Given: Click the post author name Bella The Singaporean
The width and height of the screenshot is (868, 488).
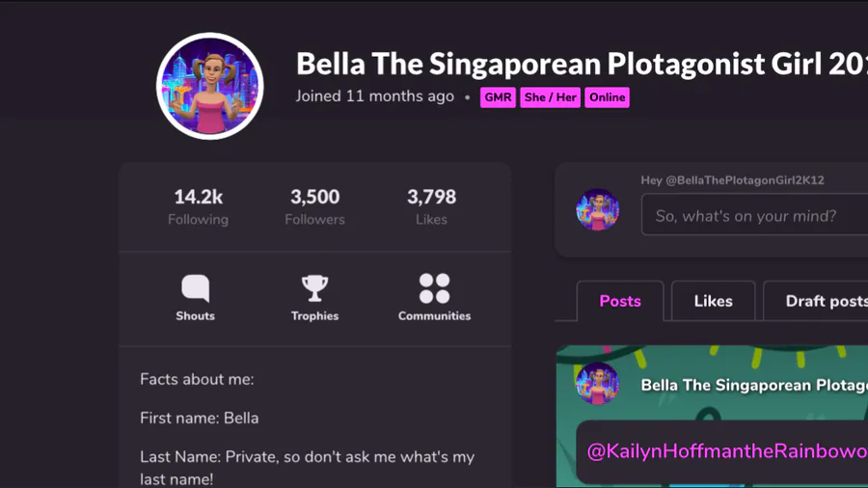Looking at the screenshot, I should coord(754,385).
